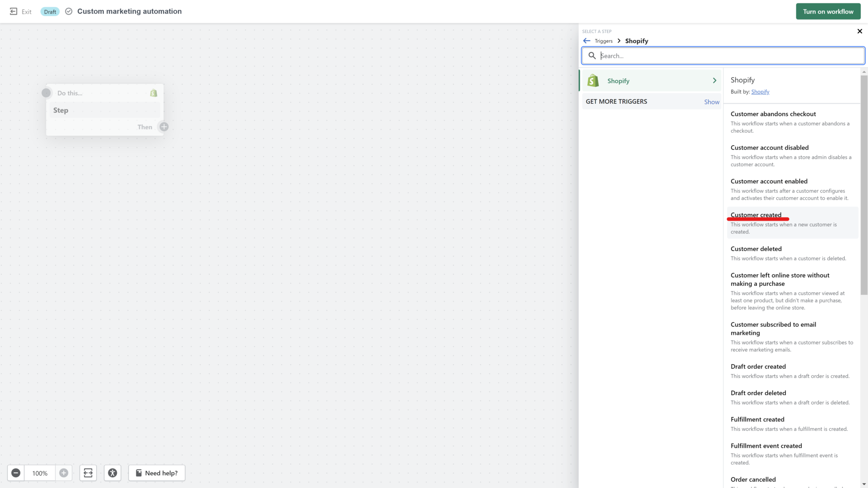This screenshot has height=488, width=868.
Task: Click the back arrow navigation icon
Action: point(587,41)
